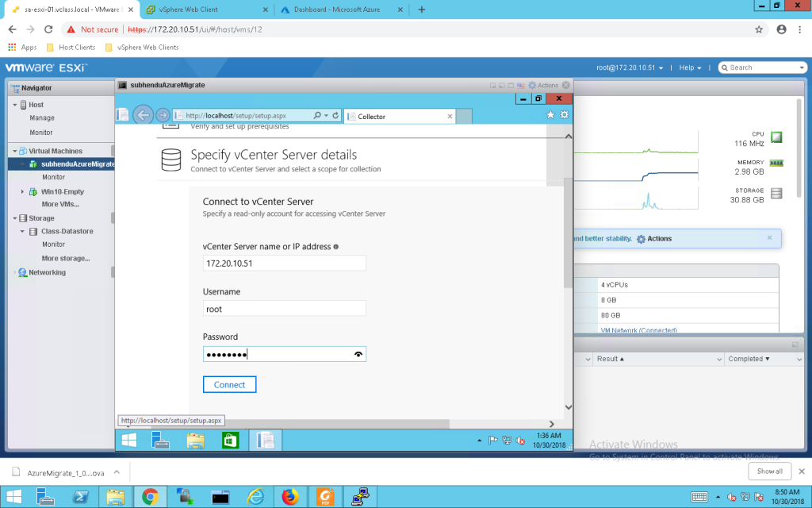Viewport: 812px width, 508px height.
Task: Click the Password input field
Action: (285, 354)
